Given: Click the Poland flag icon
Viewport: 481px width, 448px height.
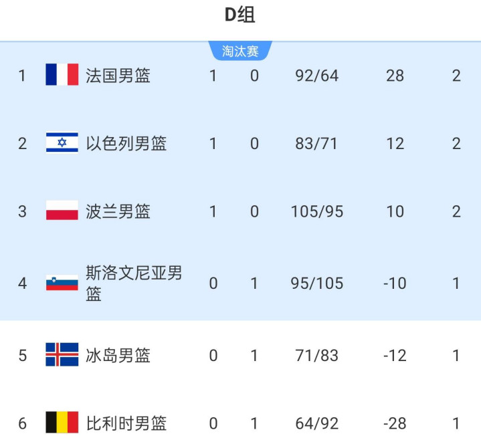Looking at the screenshot, I should [62, 211].
